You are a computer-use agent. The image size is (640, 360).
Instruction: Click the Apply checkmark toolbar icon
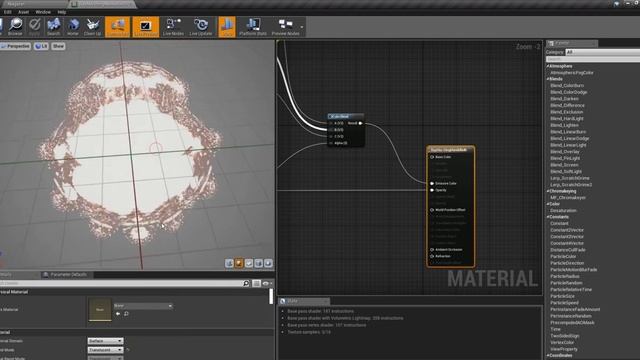pyautogui.click(x=35, y=27)
